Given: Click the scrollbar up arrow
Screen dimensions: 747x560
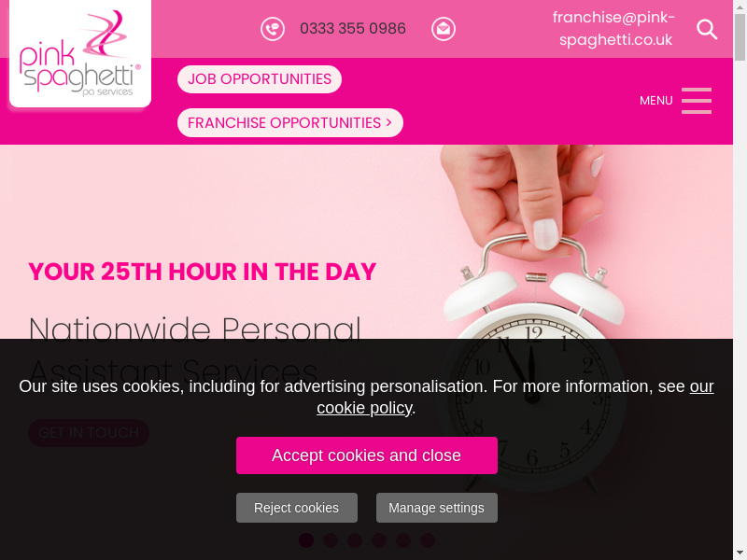Looking at the screenshot, I should point(740,7).
